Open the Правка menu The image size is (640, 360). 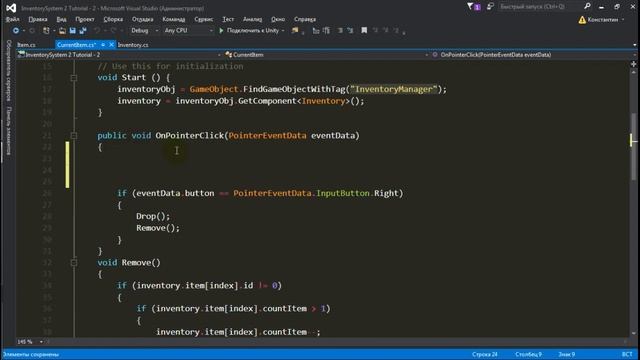pos(38,19)
